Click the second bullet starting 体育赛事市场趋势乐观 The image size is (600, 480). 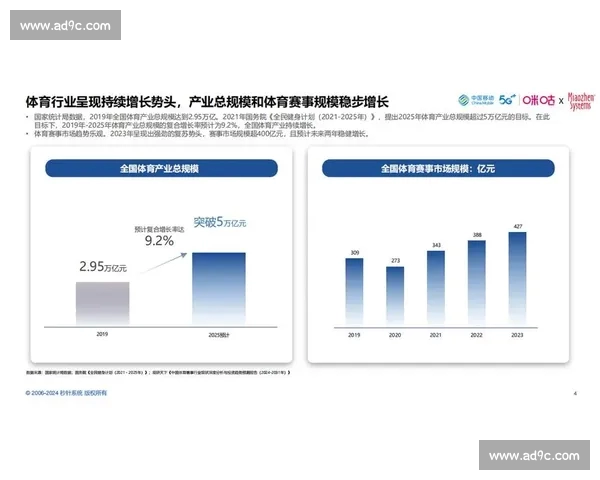pyautogui.click(x=197, y=134)
